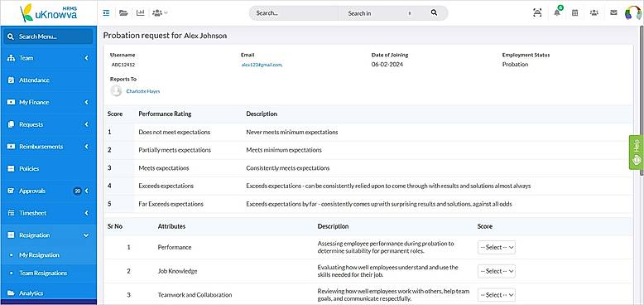Screen dimensions: 644x305
Task: Open the people group dropdown in toolbar
Action: 160,12
